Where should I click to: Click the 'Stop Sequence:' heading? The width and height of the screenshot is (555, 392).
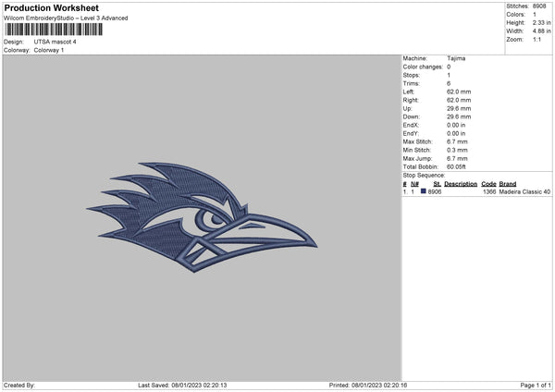424,175
